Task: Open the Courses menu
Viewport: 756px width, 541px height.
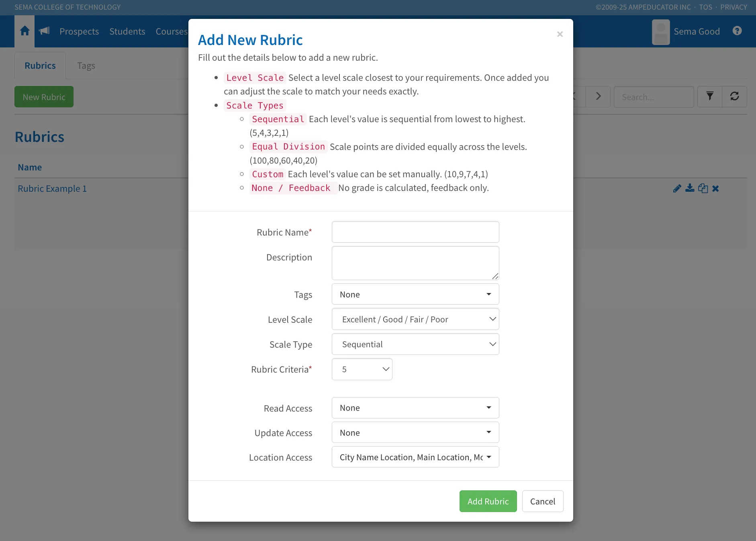Action: coord(172,31)
